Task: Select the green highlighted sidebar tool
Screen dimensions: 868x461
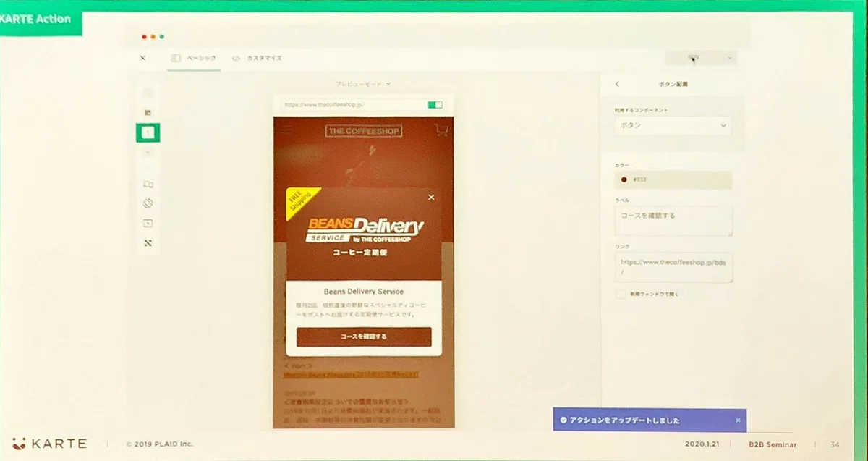Action: (x=148, y=132)
